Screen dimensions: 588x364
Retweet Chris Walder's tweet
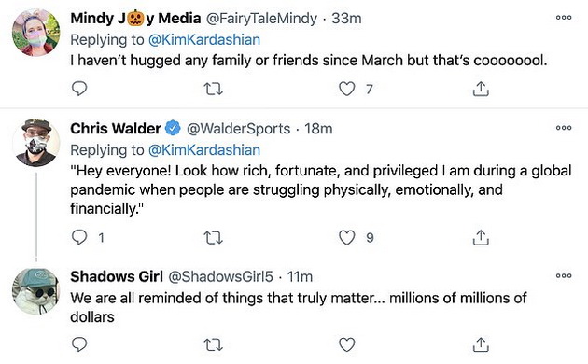[213, 238]
